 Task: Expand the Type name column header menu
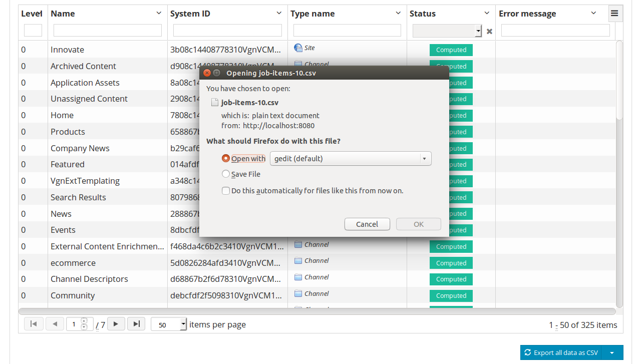pyautogui.click(x=398, y=14)
